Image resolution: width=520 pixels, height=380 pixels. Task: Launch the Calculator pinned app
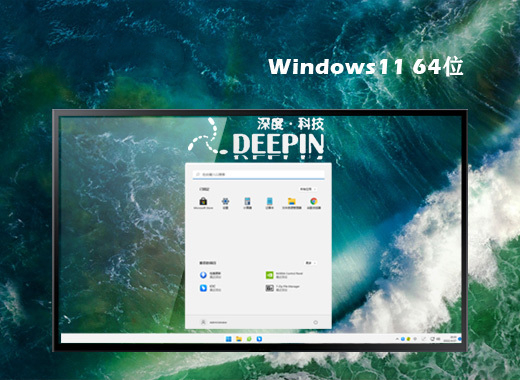[247, 203]
